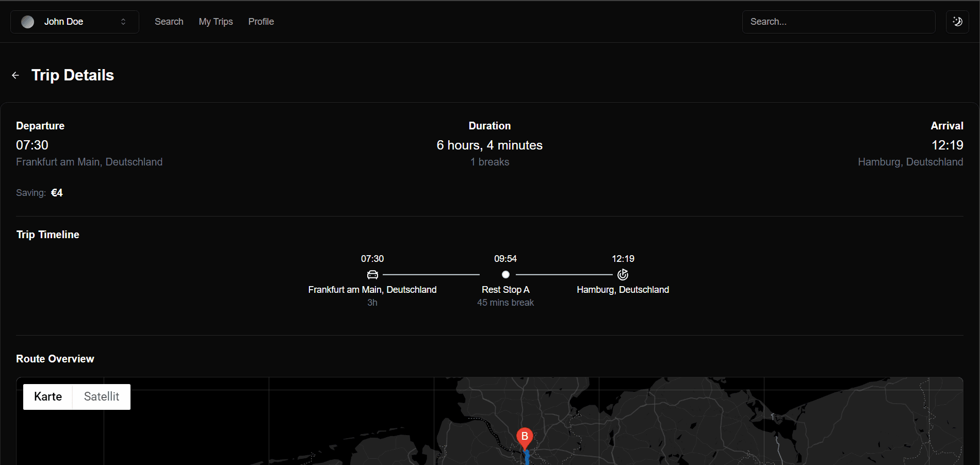The image size is (980, 465).
Task: Focus the Search... input field
Action: (x=838, y=22)
